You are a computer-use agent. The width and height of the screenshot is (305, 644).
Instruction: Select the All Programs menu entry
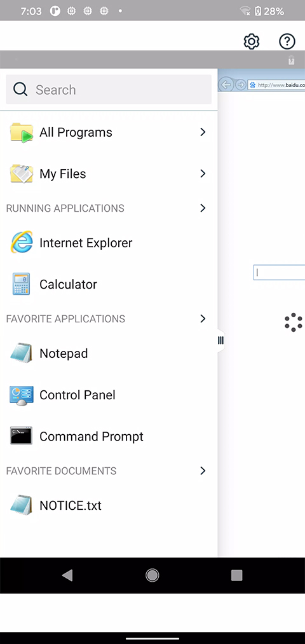point(109,132)
